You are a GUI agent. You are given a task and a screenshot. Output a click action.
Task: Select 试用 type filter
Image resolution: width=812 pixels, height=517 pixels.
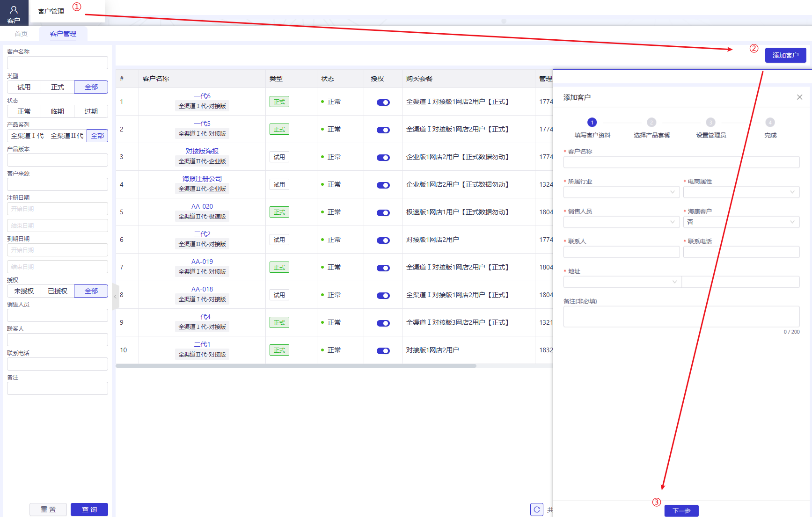24,87
